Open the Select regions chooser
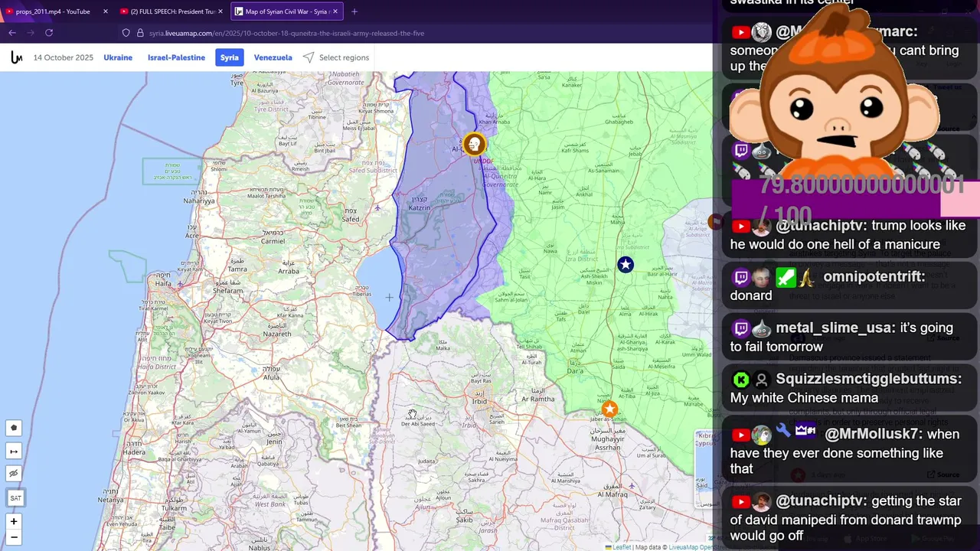Viewport: 980px width, 551px height. [x=336, y=57]
